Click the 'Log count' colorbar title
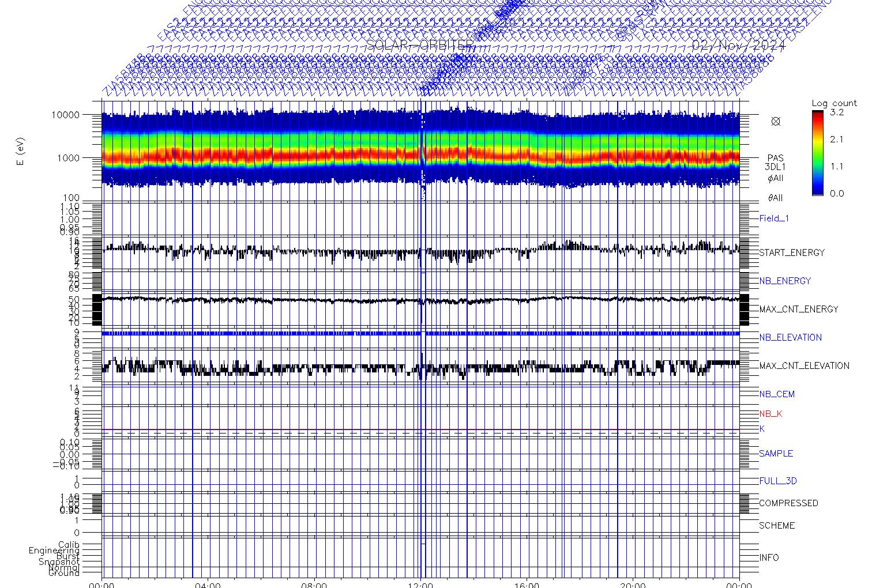 [834, 104]
